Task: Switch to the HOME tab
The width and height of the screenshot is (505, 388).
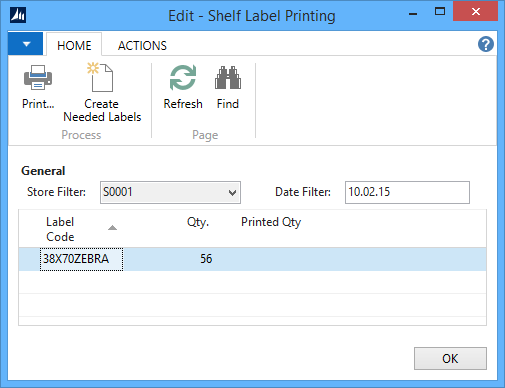Action: (x=74, y=45)
